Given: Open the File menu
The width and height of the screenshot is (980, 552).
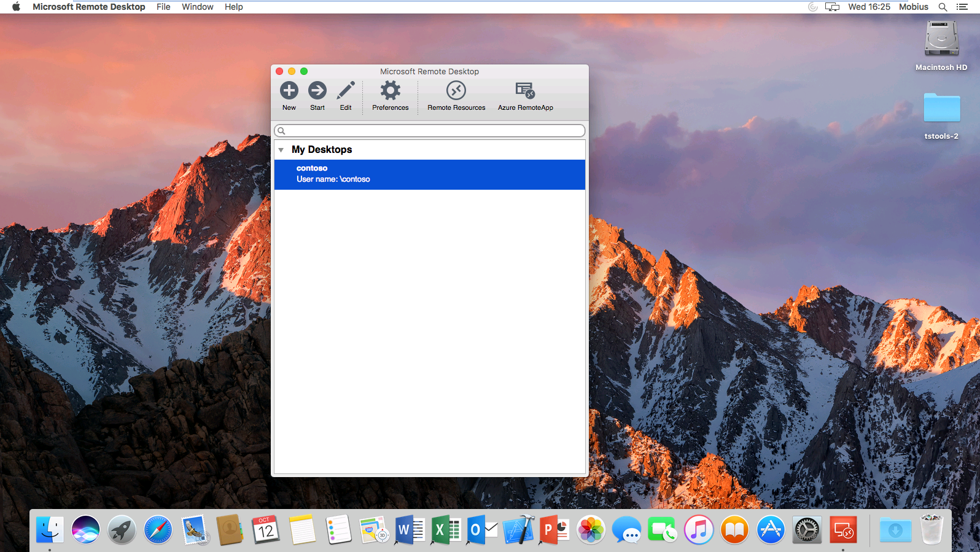Looking at the screenshot, I should (x=163, y=7).
